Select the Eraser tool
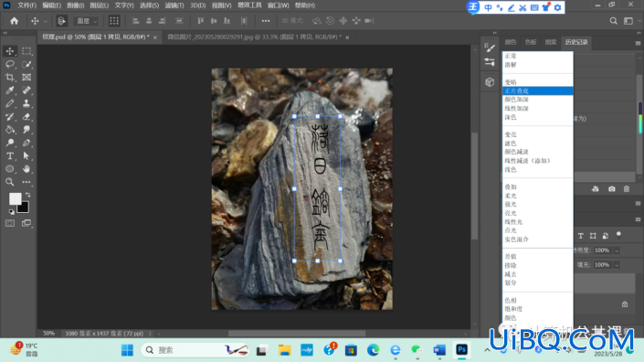Screen dimensions: 644x362 [x=26, y=117]
